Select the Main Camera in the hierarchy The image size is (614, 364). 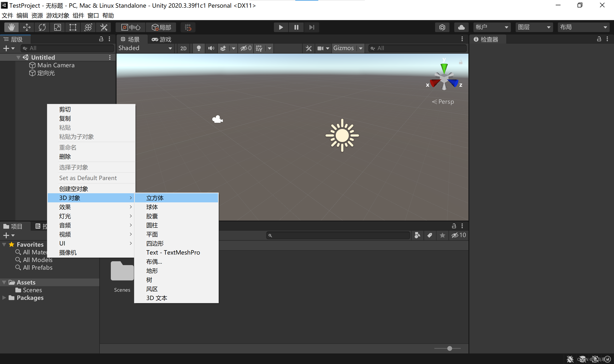pyautogui.click(x=56, y=65)
